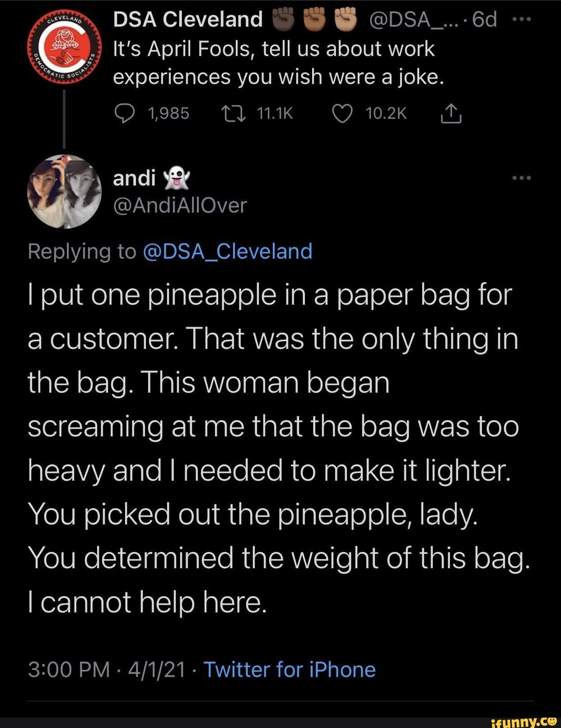The width and height of the screenshot is (561, 728).
Task: Click the andi display name
Action: [x=134, y=178]
